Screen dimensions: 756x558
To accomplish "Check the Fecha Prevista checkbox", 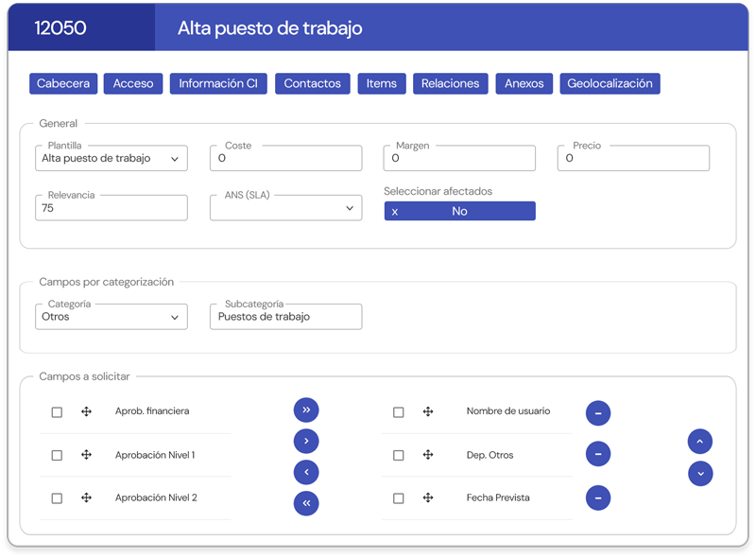I will [398, 498].
